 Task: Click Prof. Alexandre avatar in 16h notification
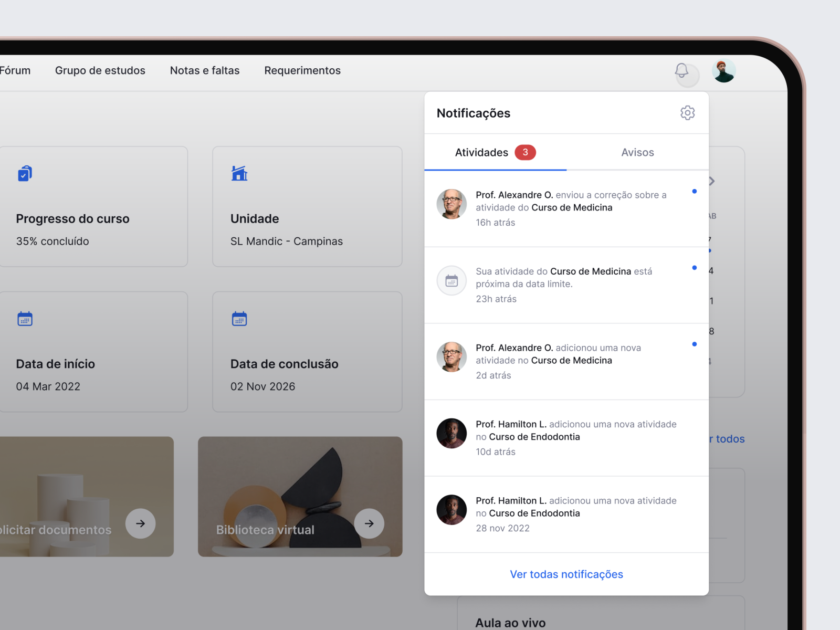point(451,204)
